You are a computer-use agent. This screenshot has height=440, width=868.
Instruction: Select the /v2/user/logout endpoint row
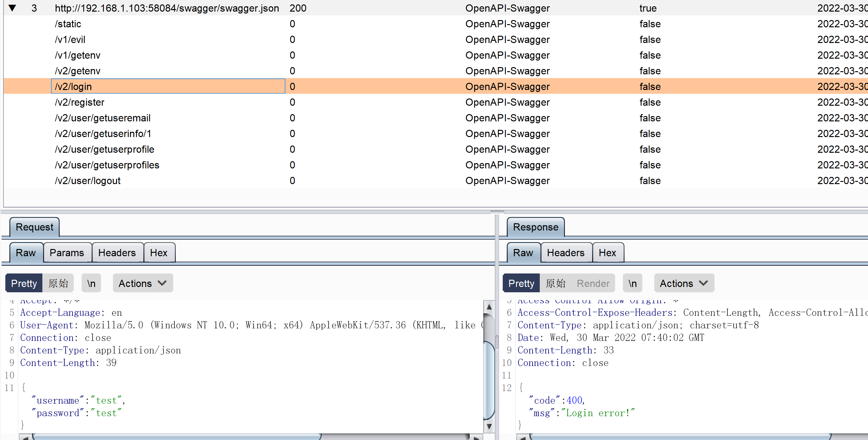tap(88, 180)
